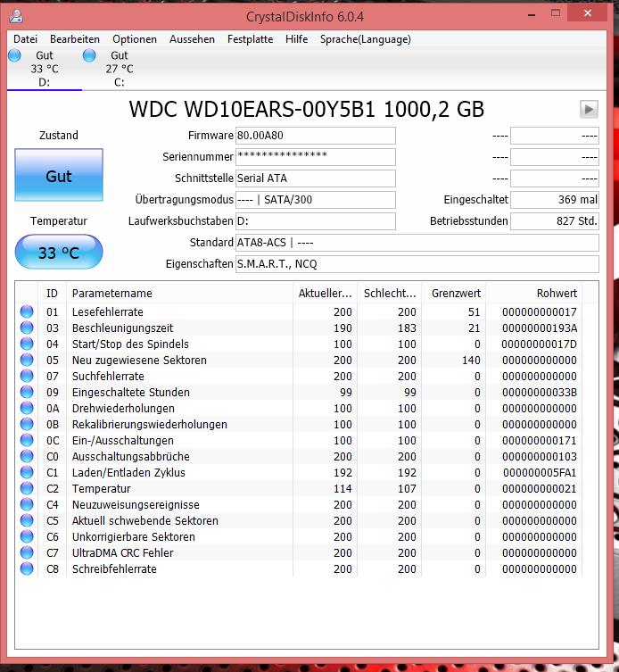Click the Laufwerksbuchstaben field D:

pyautogui.click(x=315, y=221)
